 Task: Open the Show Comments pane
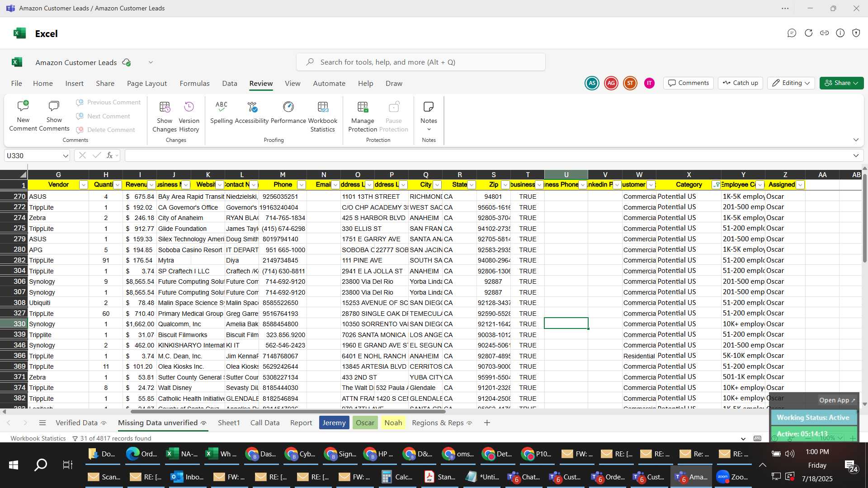pyautogui.click(x=54, y=116)
